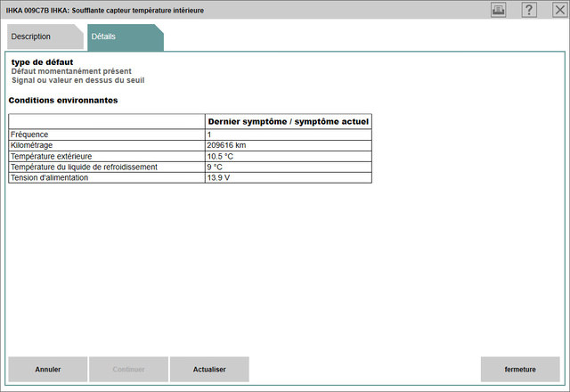Screen dimensions: 570x392
Task: Switch to the Description tab
Action: [45, 37]
